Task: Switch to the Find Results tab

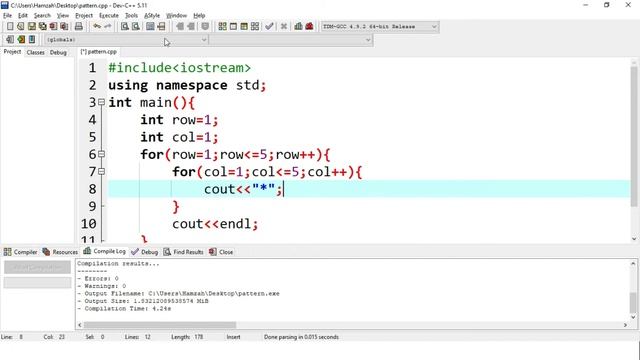Action: (x=183, y=252)
